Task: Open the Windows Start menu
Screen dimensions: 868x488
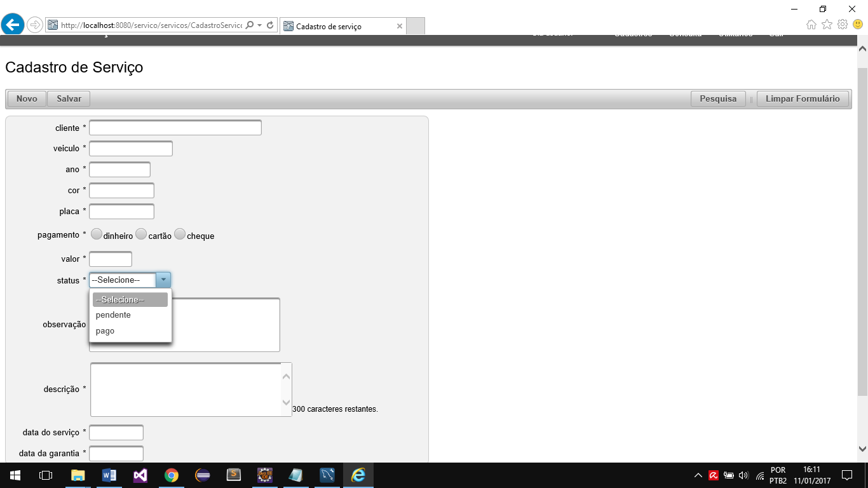Action: [x=15, y=475]
